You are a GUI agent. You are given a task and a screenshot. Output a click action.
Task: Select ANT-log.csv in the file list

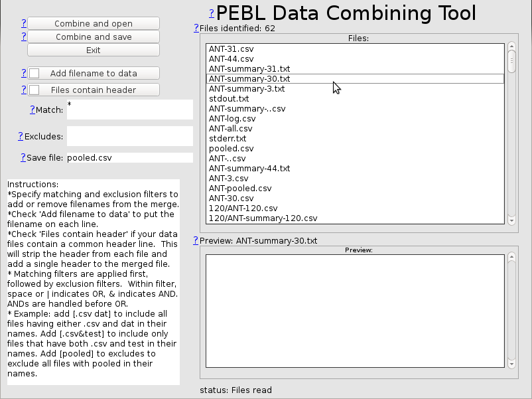pyautogui.click(x=355, y=119)
